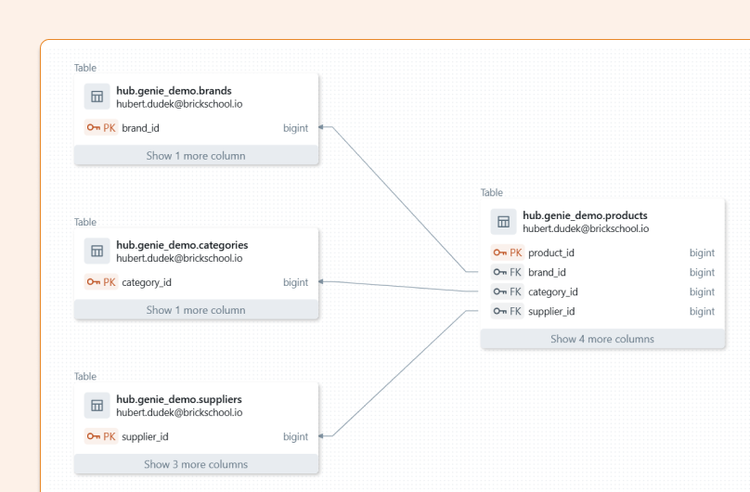750x492 pixels.
Task: Click the FK key badge for brand_id
Action: pyautogui.click(x=507, y=272)
